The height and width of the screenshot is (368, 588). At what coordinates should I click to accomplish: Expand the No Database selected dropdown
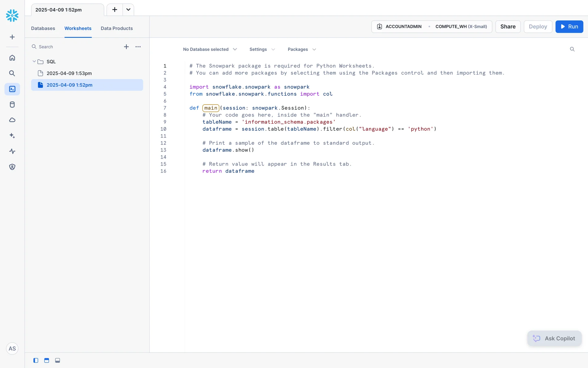pyautogui.click(x=210, y=49)
